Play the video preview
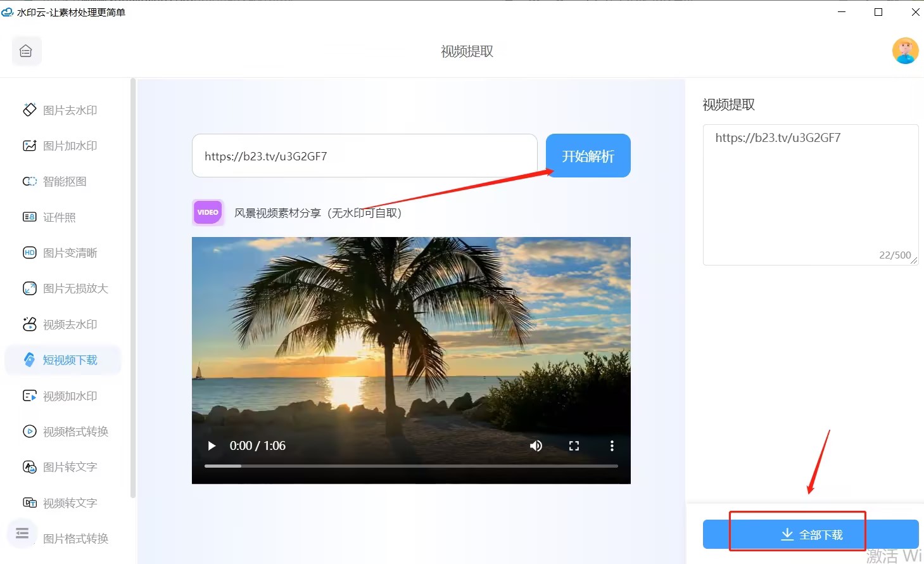This screenshot has height=564, width=924. (212, 445)
